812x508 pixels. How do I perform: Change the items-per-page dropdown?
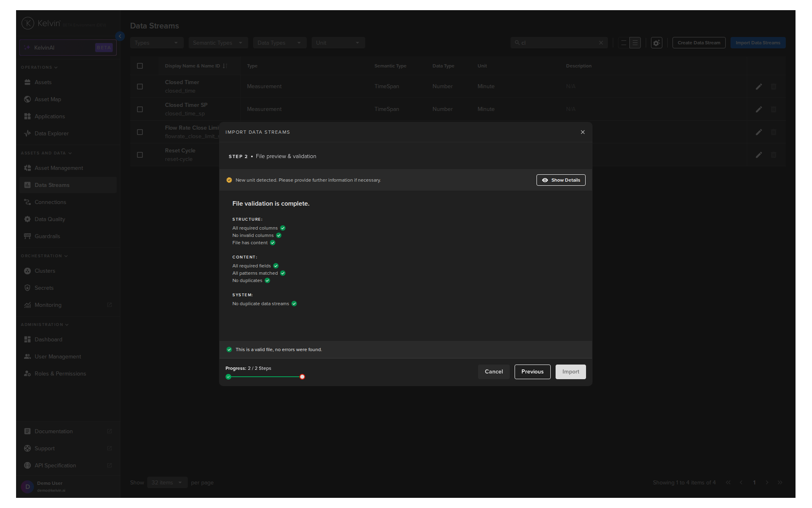[x=167, y=483]
